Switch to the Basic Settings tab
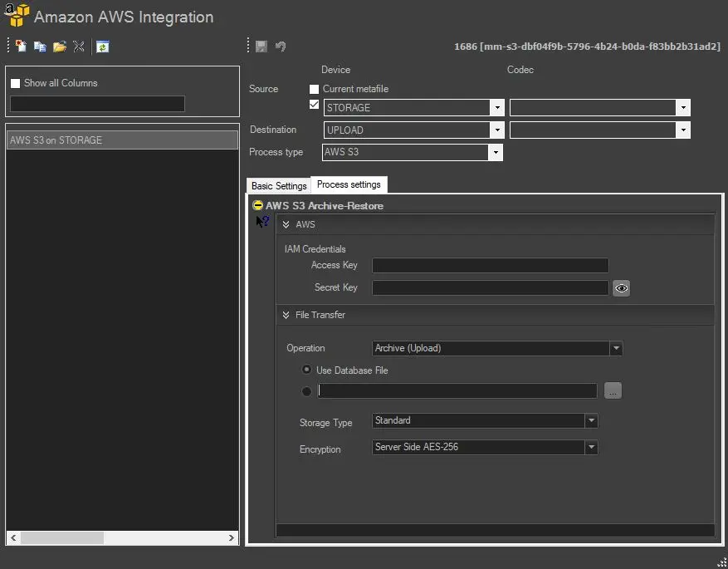This screenshot has height=569, width=728. click(x=279, y=185)
